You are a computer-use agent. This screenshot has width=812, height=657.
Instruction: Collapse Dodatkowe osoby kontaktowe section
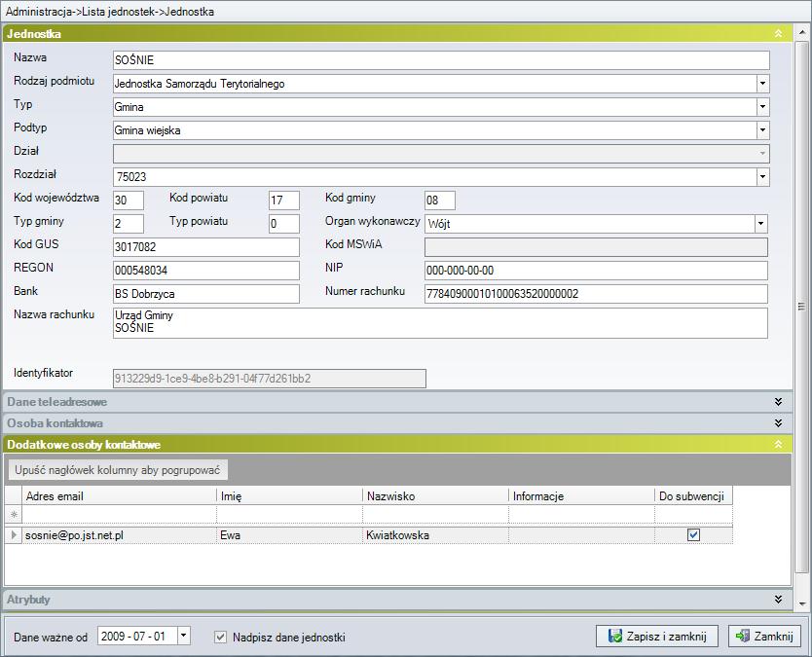(778, 444)
